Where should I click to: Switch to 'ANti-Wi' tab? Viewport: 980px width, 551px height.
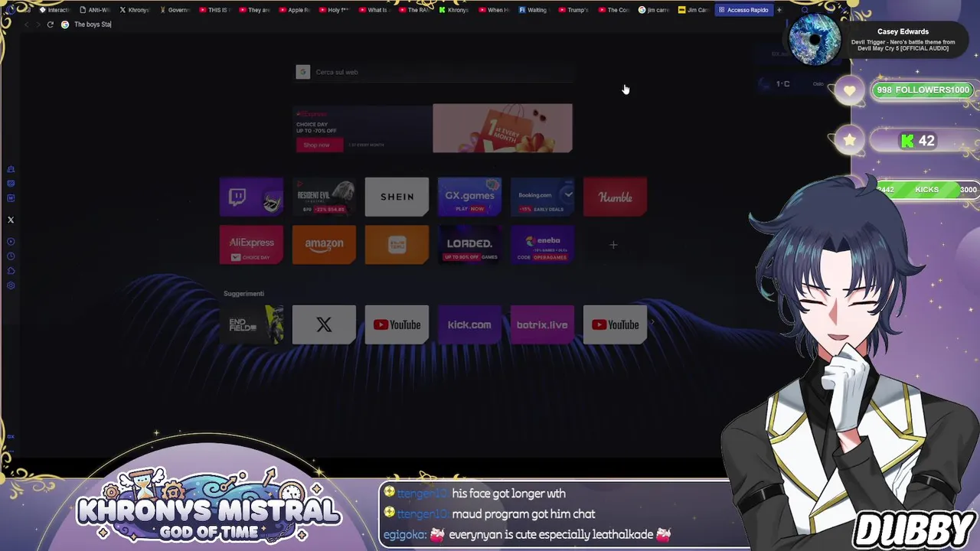click(x=94, y=10)
